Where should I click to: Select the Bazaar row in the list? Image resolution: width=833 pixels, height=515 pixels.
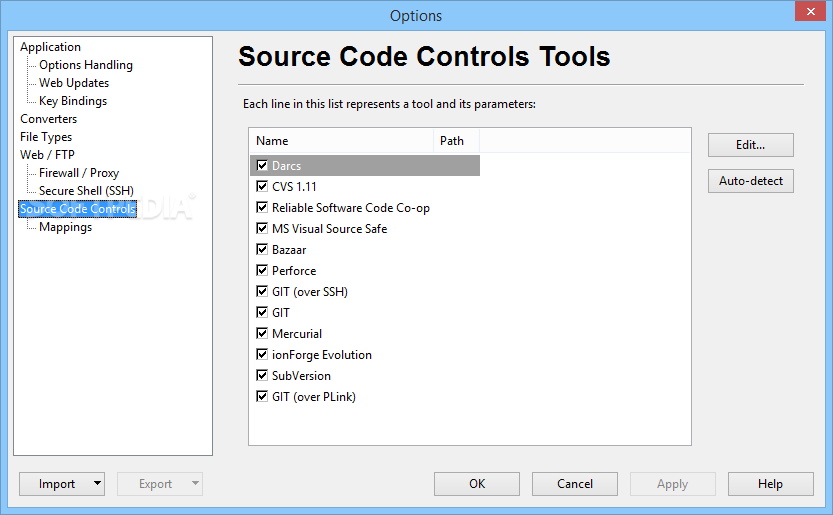[289, 250]
